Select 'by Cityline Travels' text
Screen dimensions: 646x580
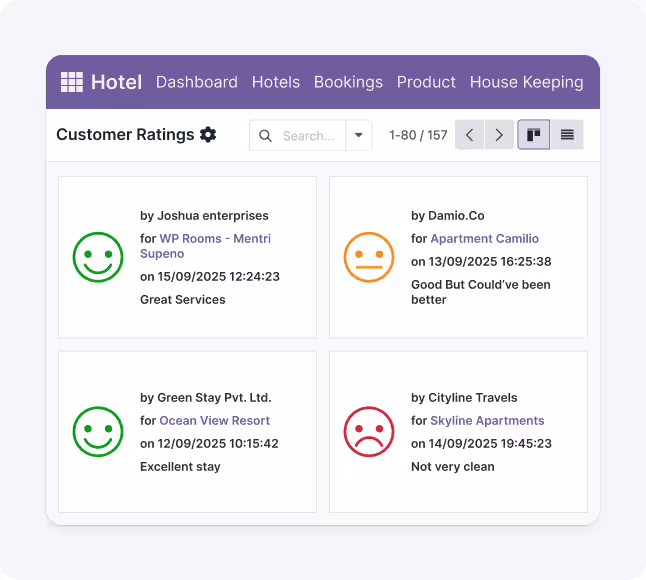coord(464,398)
